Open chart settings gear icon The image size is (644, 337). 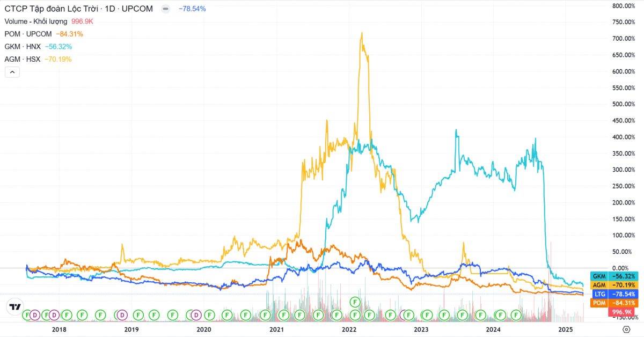[626, 329]
